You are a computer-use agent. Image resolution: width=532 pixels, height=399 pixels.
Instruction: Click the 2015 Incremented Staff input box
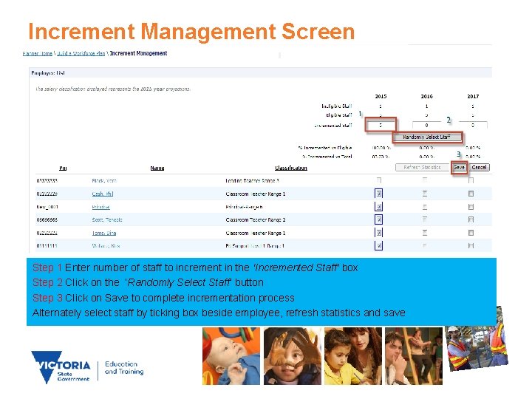381,125
